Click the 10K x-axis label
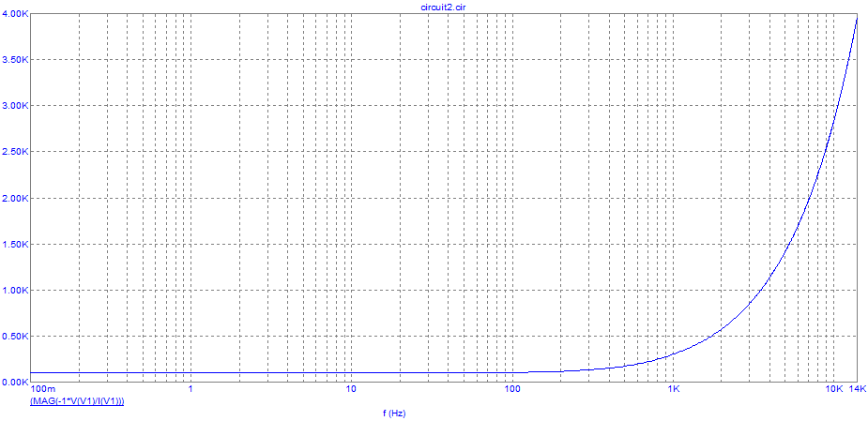Image resolution: width=868 pixels, height=421 pixels. click(x=834, y=389)
